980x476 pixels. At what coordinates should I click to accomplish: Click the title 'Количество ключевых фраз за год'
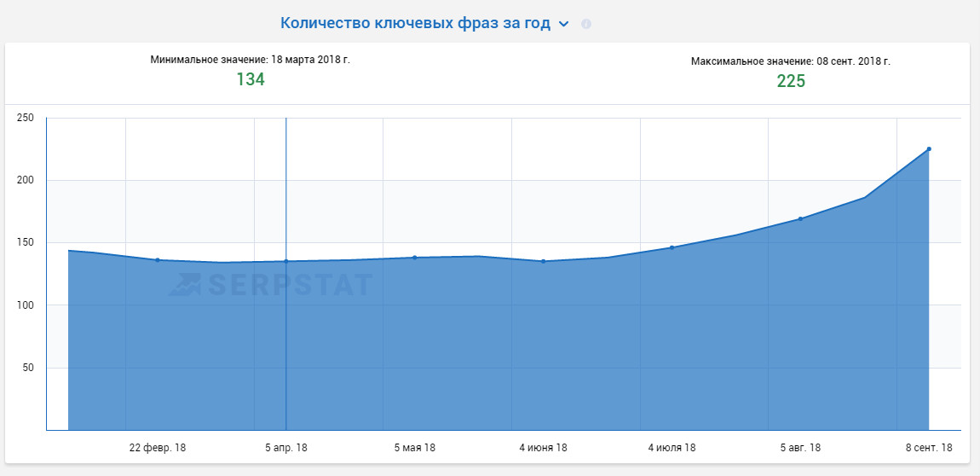(x=416, y=23)
